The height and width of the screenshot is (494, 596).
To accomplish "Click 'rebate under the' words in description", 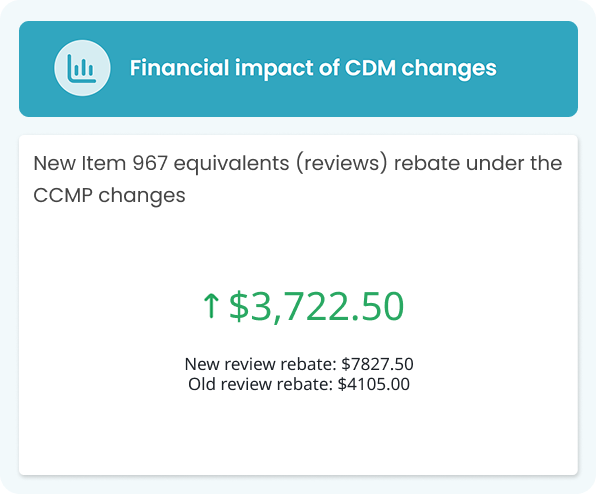I will [478, 163].
